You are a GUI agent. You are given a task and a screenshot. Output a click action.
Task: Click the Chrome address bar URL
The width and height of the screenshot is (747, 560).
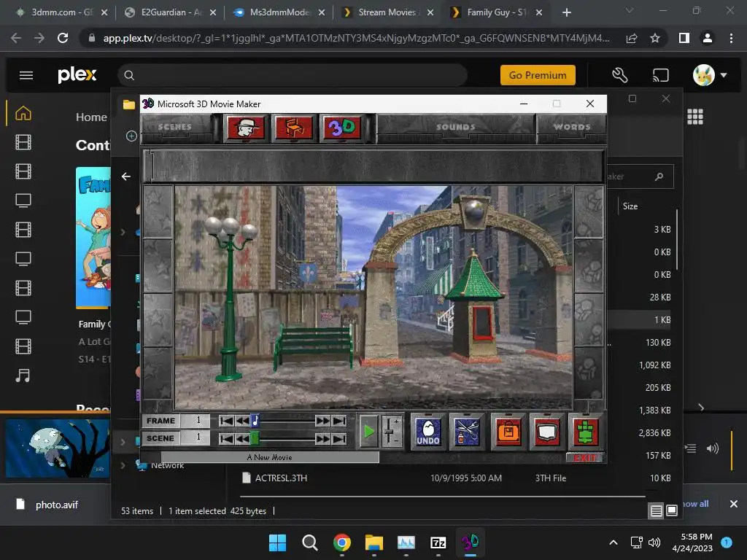(x=356, y=38)
